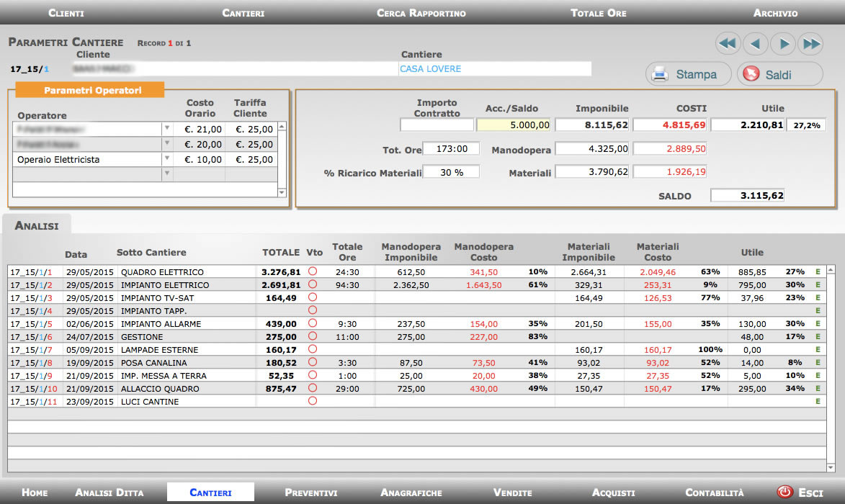Open Cerca Rapportino in top menu
This screenshot has width=845, height=504.
421,13
